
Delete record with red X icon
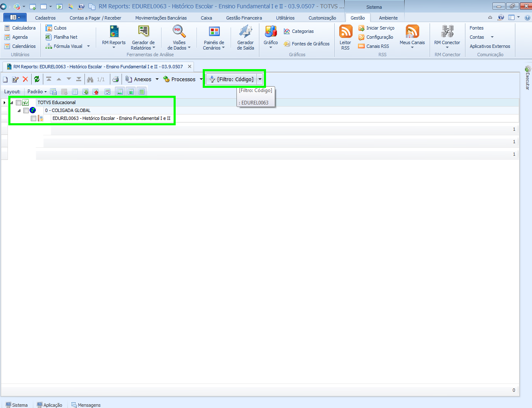25,80
